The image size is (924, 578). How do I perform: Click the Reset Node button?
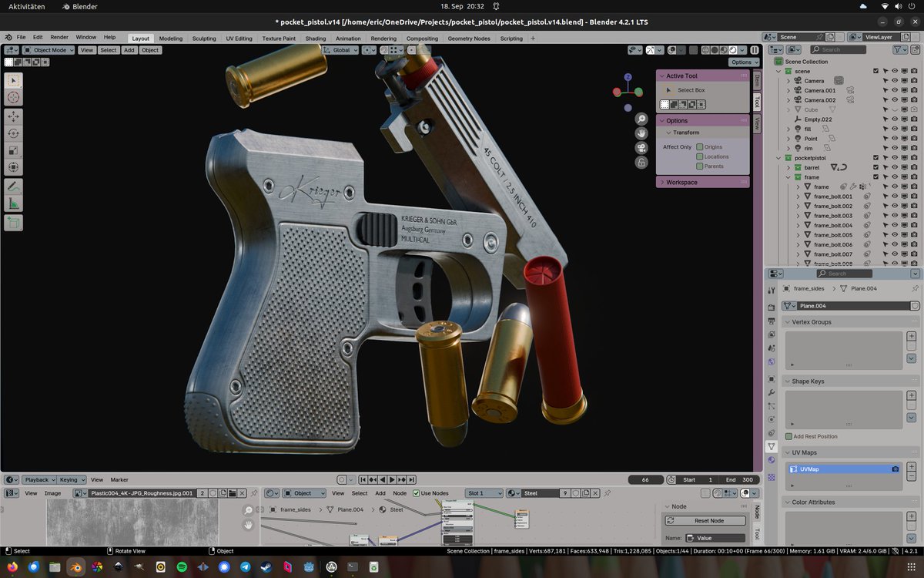tap(705, 520)
